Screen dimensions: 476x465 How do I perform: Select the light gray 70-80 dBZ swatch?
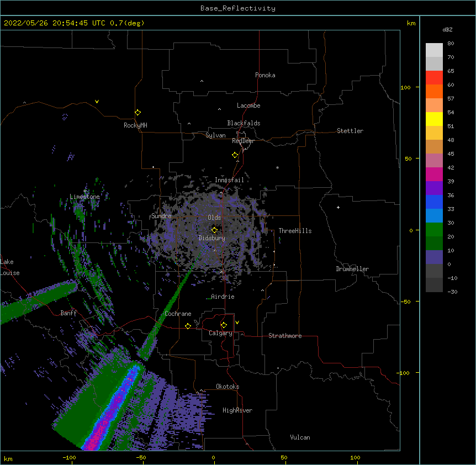coord(434,50)
